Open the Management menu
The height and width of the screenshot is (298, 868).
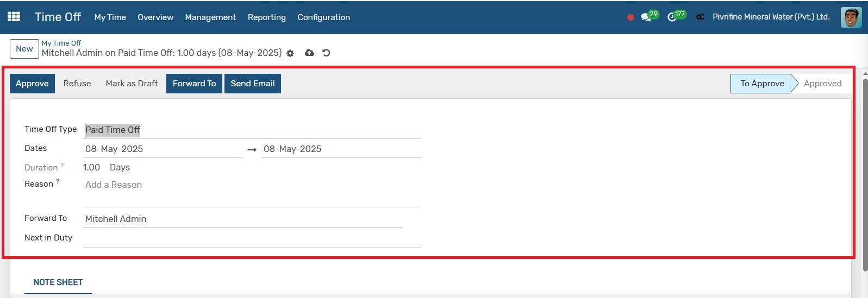pyautogui.click(x=210, y=17)
